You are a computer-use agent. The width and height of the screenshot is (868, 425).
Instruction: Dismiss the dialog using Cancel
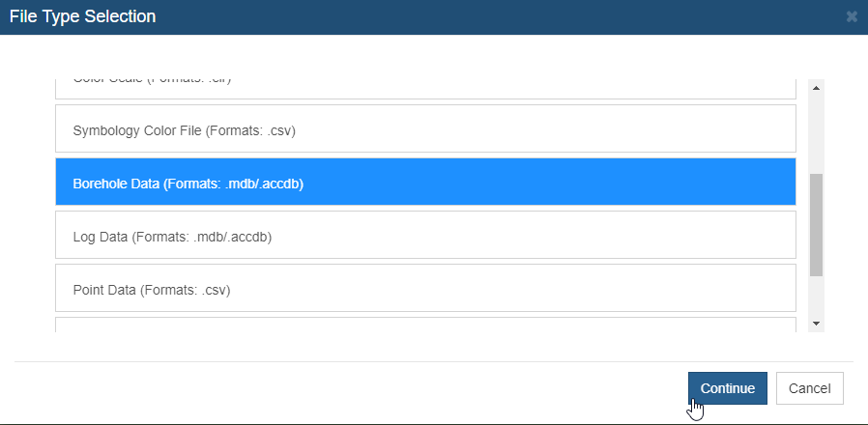tap(810, 388)
